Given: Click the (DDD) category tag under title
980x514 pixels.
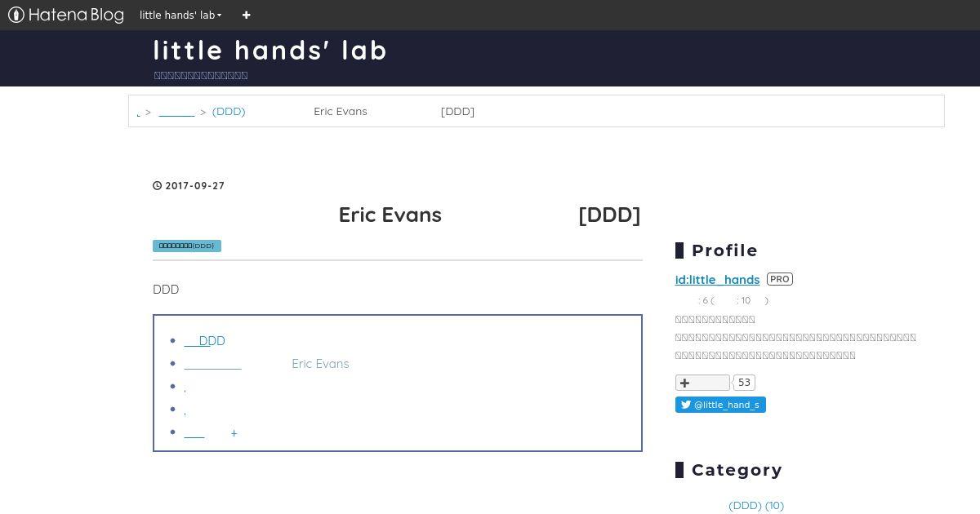Looking at the screenshot, I should tap(187, 246).
